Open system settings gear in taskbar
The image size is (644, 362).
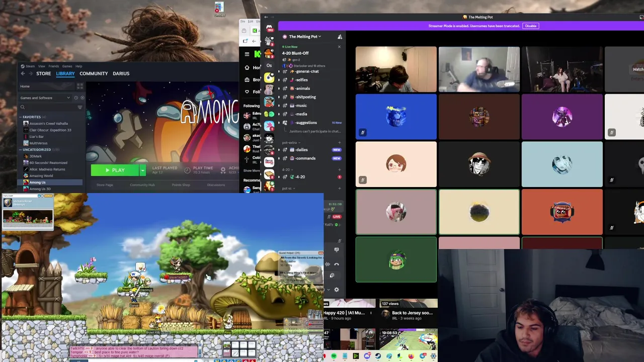point(433,356)
